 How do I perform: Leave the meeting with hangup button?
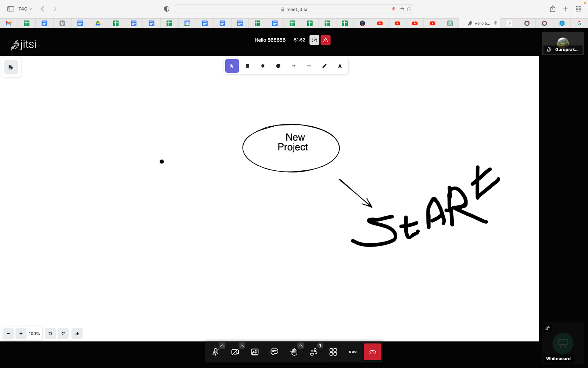372,352
